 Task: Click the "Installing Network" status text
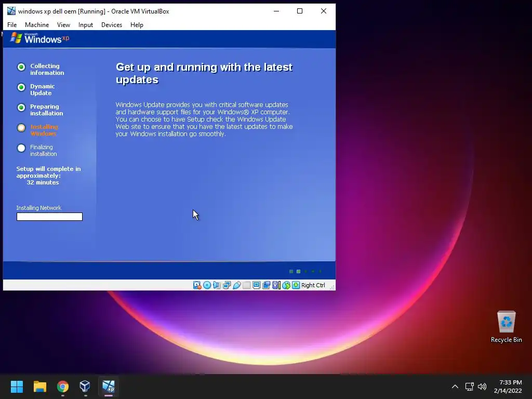[x=38, y=208]
